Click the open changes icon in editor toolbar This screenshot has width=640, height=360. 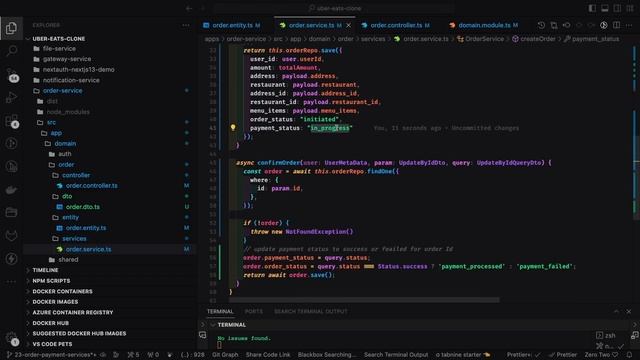[554, 25]
